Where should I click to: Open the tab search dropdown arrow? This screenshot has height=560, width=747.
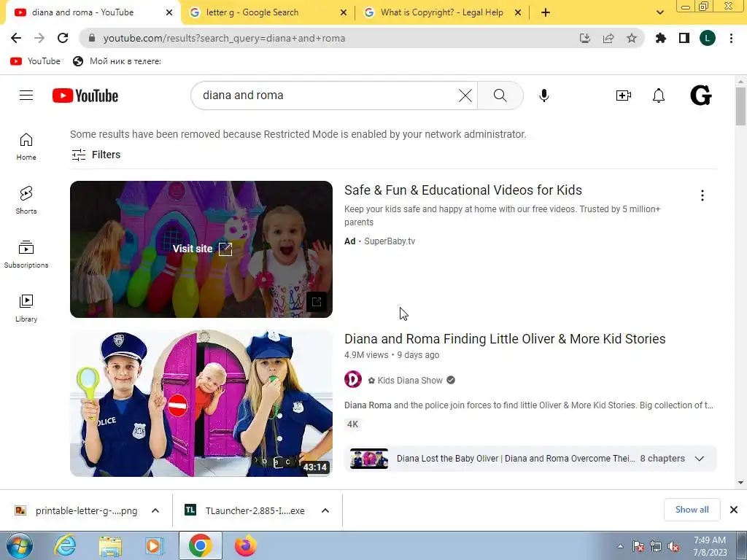pyautogui.click(x=659, y=12)
